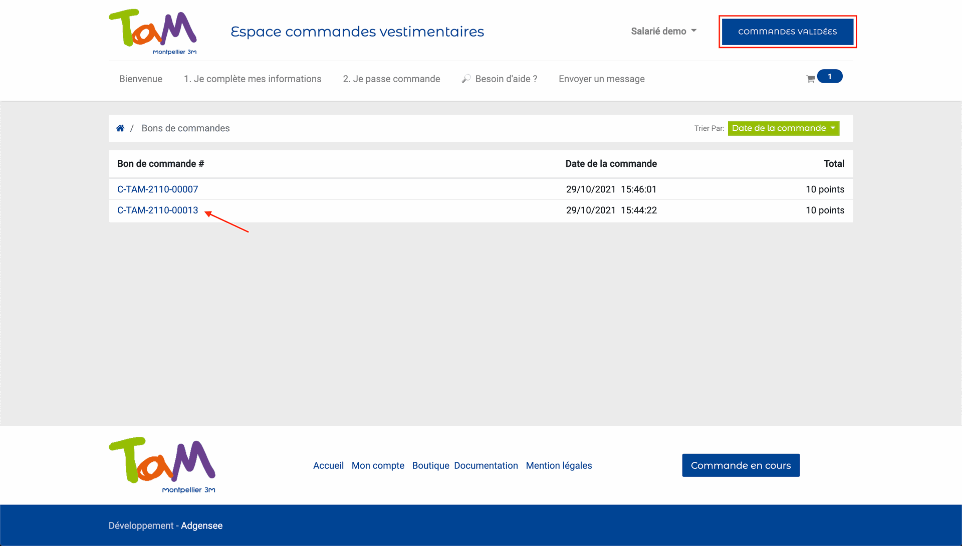Open the shopping cart icon
Image resolution: width=962 pixels, height=546 pixels.
810,79
